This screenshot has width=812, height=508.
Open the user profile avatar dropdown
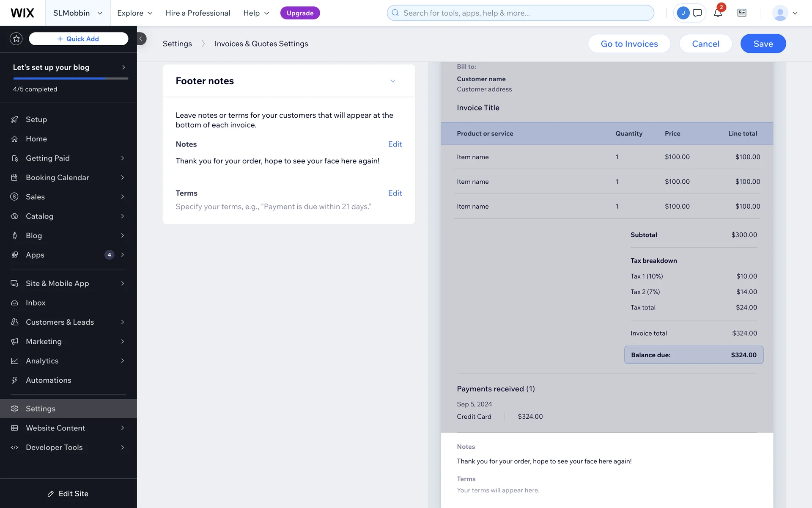coord(785,13)
